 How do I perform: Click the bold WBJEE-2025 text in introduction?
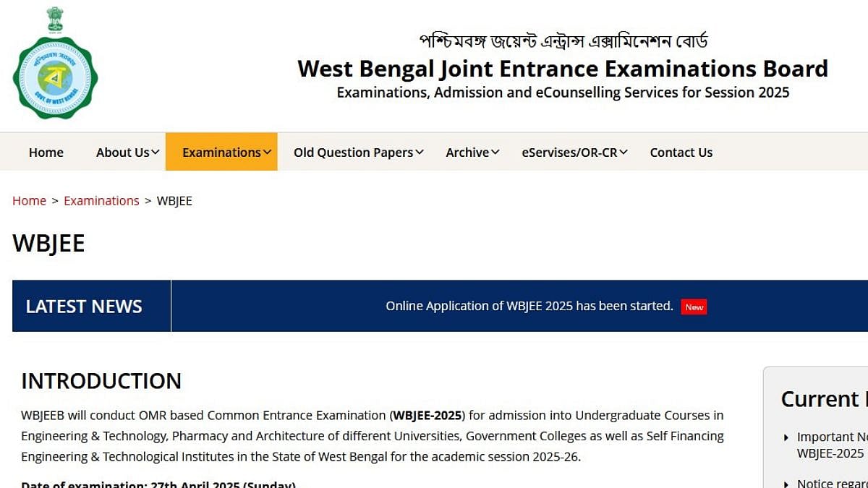click(x=428, y=415)
